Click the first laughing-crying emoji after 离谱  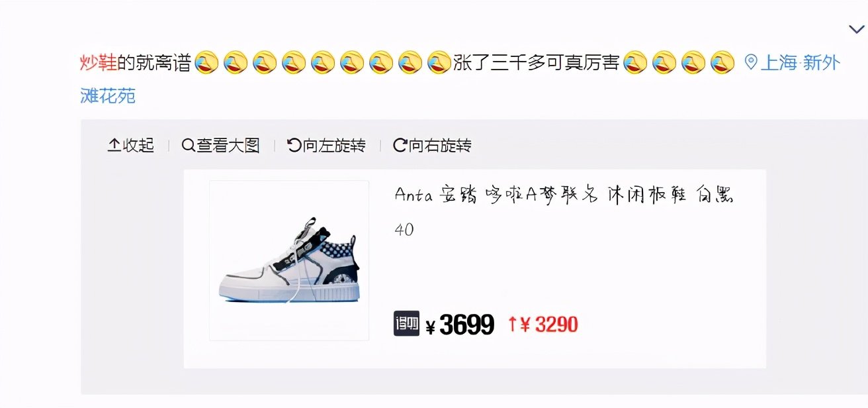[x=207, y=63]
